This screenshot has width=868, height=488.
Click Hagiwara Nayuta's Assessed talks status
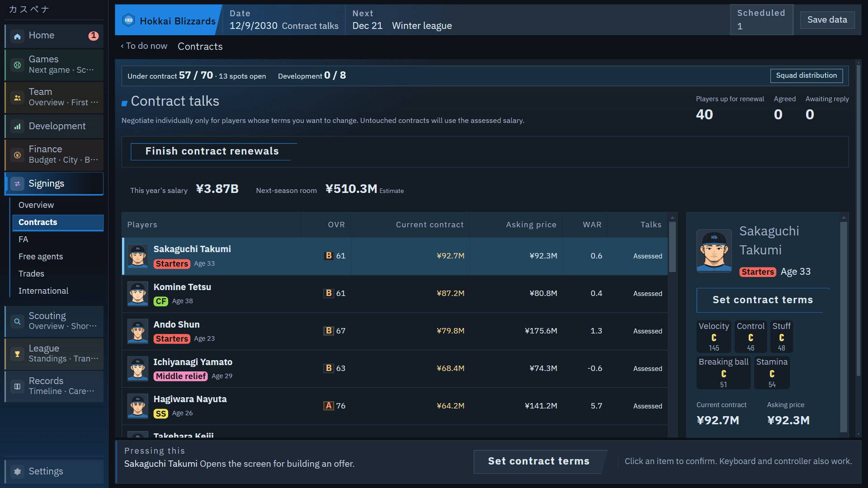point(647,406)
